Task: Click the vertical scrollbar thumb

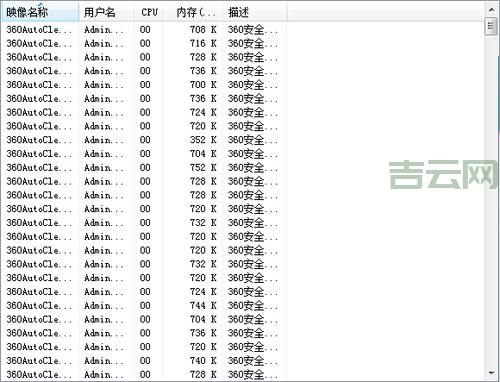Action: 491,27
